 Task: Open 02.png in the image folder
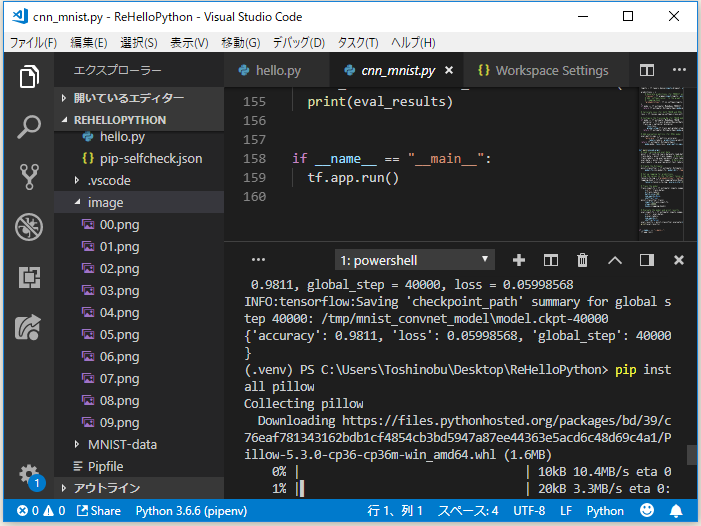pos(139,268)
